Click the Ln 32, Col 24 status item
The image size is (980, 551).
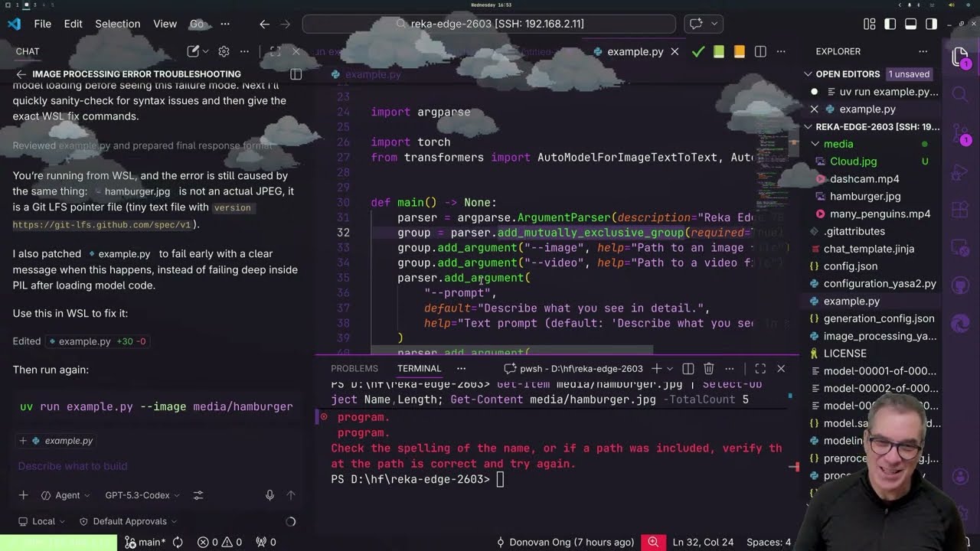(x=703, y=542)
